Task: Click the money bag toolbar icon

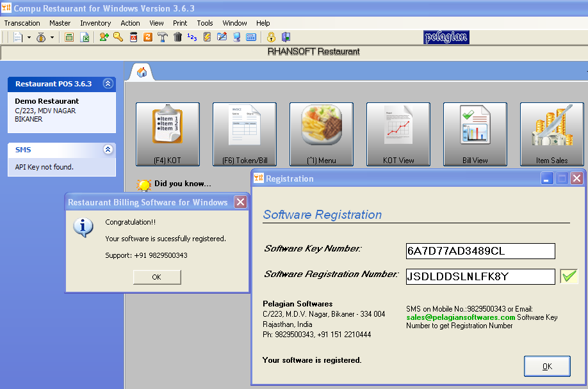Action: point(41,37)
